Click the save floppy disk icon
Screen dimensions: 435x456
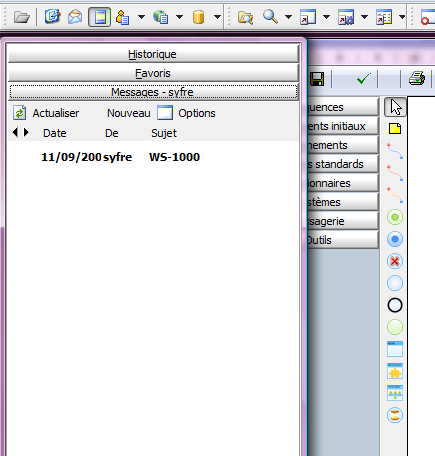[317, 79]
